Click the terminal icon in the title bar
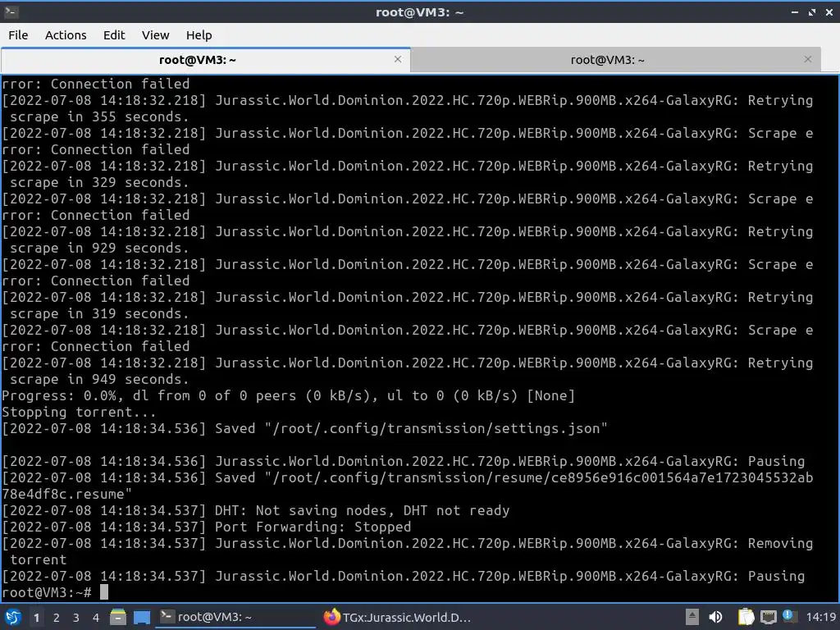This screenshot has width=840, height=630. pyautogui.click(x=11, y=11)
